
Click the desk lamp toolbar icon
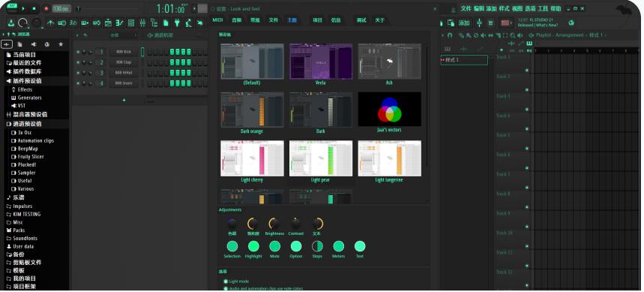pyautogui.click(x=188, y=23)
